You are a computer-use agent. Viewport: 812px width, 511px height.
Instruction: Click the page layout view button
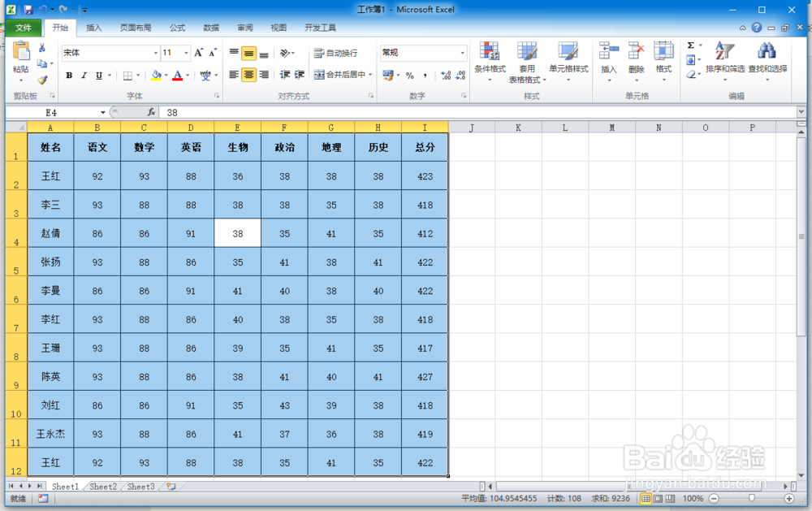coord(658,499)
